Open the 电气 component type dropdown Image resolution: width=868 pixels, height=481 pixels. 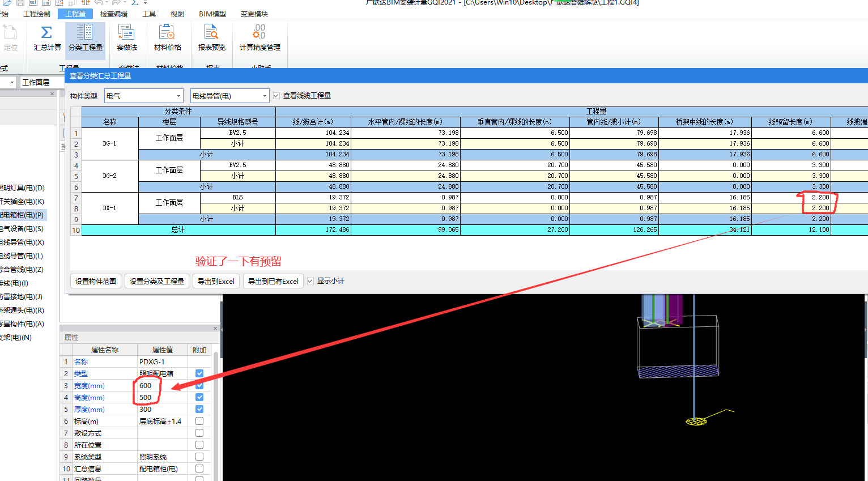tap(144, 96)
